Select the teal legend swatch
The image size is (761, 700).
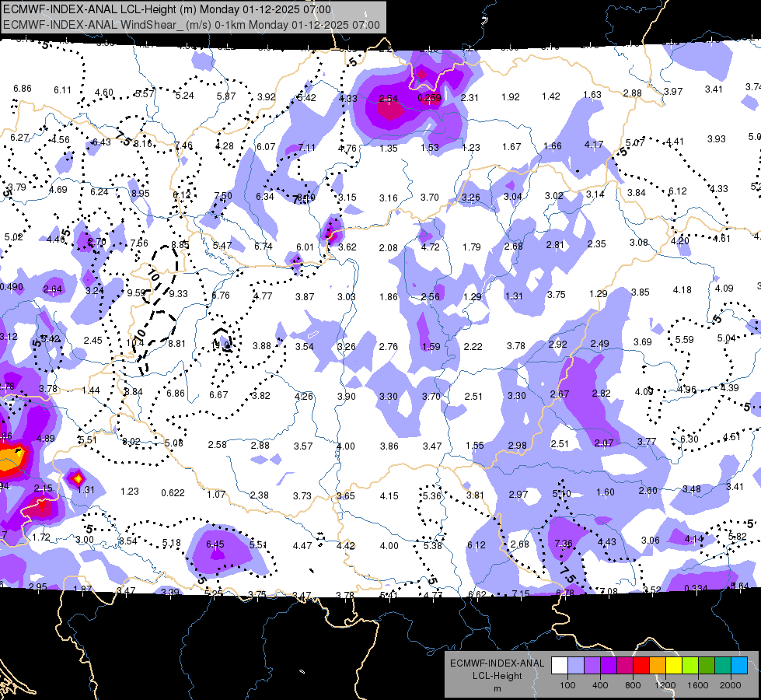pyautogui.click(x=723, y=665)
